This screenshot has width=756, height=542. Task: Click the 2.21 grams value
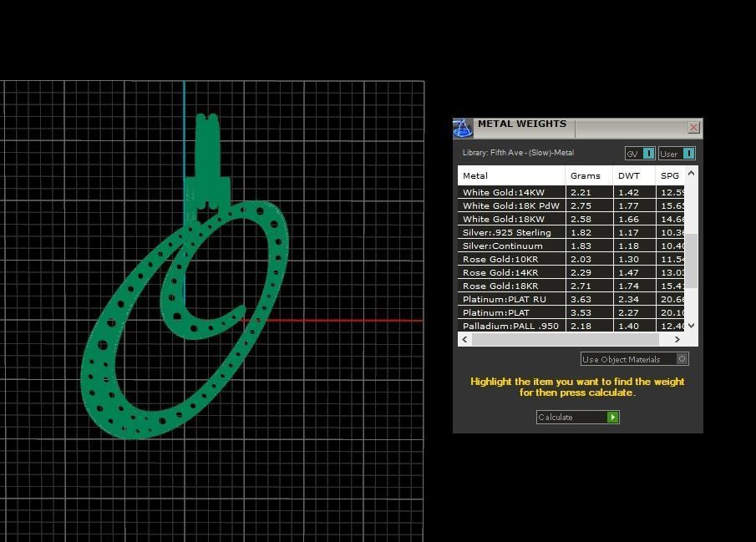point(581,192)
